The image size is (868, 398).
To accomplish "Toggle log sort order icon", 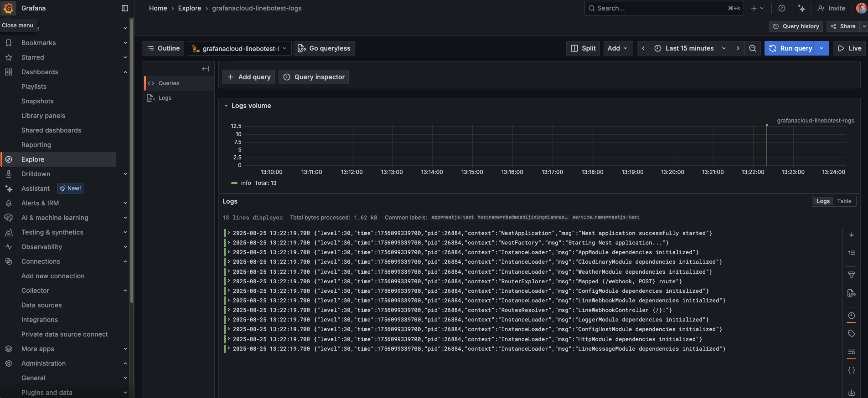I will click(852, 253).
